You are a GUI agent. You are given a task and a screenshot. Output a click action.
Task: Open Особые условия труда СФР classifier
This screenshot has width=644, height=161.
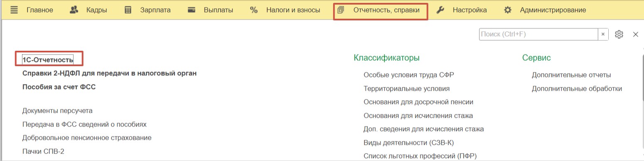(409, 75)
